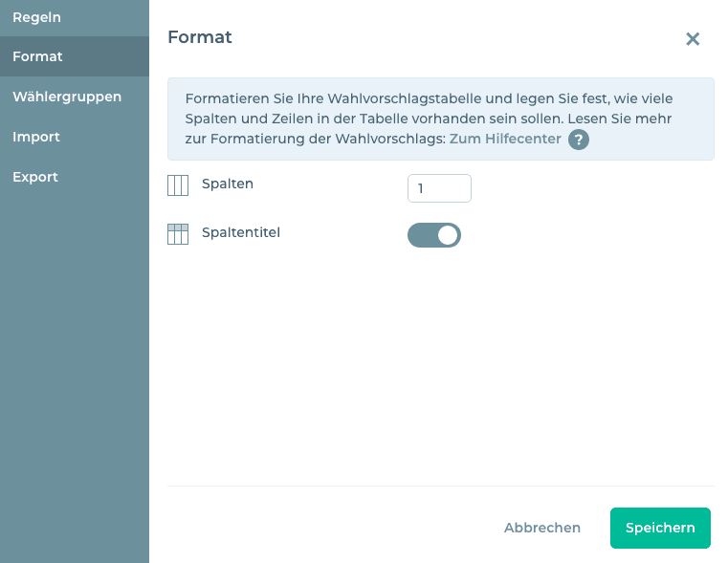Save changes with the Speichern button
This screenshot has width=728, height=563.
point(660,528)
